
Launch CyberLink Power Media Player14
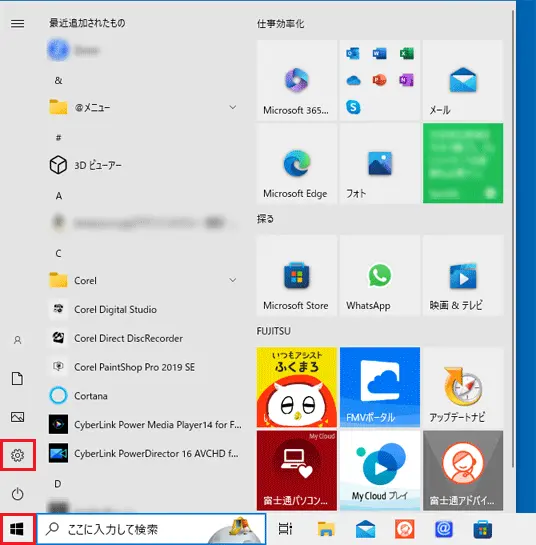click(x=144, y=424)
